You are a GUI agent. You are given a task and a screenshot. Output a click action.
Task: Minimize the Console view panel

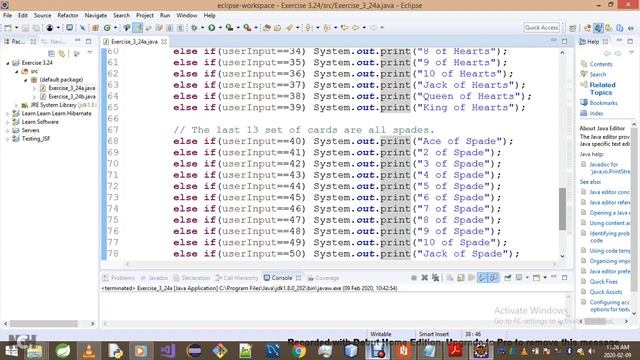coord(554,277)
